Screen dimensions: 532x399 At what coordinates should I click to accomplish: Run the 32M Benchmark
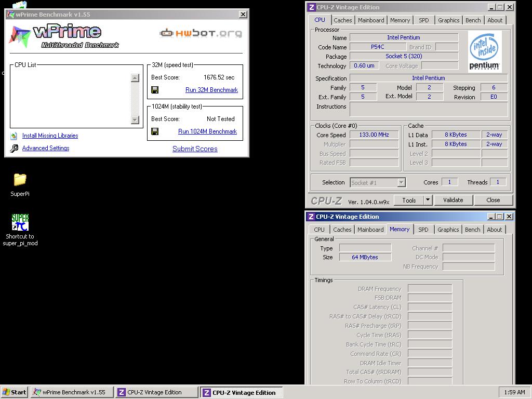tap(211, 90)
